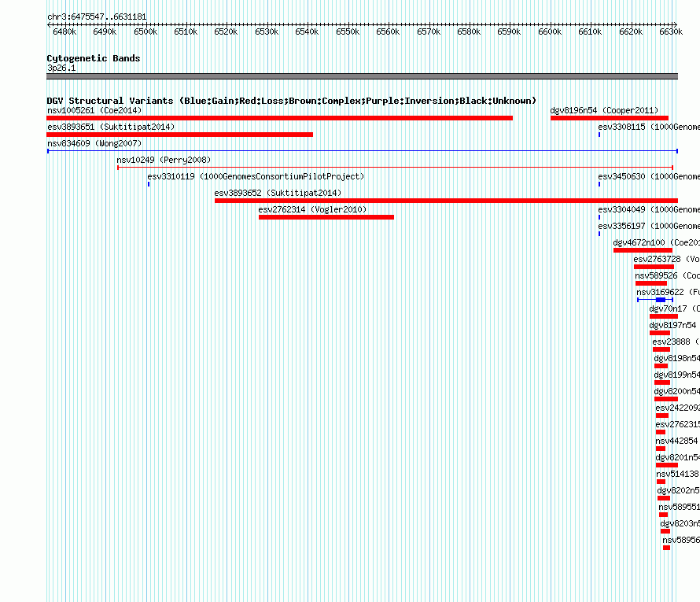Click the esv3893651 (Suktitipat2014) label
Screen dimensions: 700x602
coord(111,127)
